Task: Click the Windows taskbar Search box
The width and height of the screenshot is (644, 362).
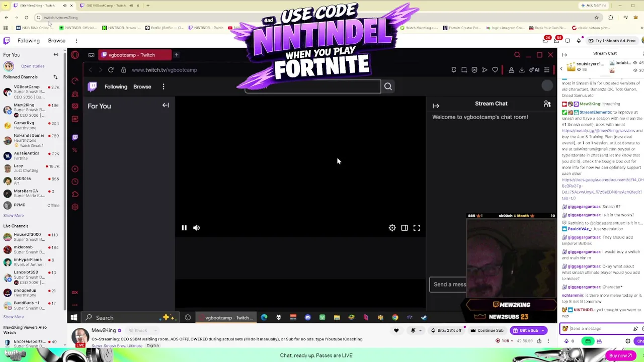Action: (130, 318)
